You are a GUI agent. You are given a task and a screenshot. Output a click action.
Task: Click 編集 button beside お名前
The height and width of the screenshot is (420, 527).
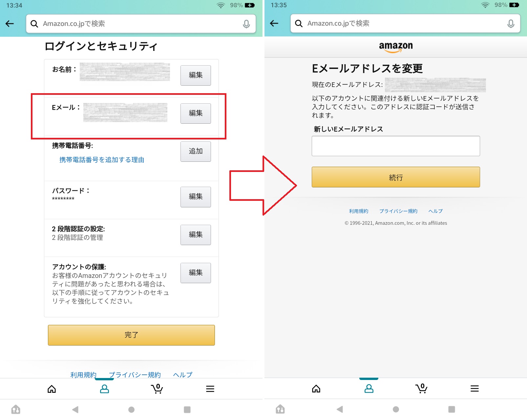[x=196, y=75]
